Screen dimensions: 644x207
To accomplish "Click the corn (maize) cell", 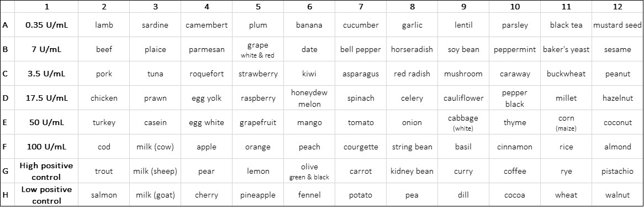I will (566, 122).
